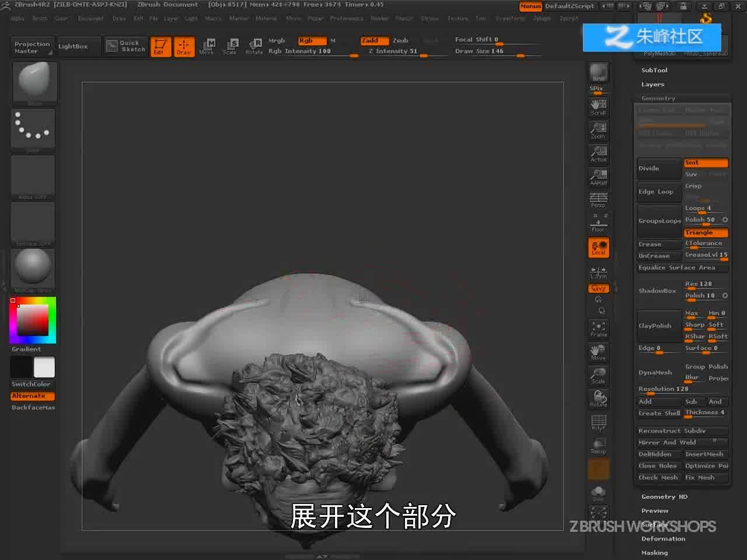Toggle Local transformation button
Viewport: 747px width, 560px height.
598,247
